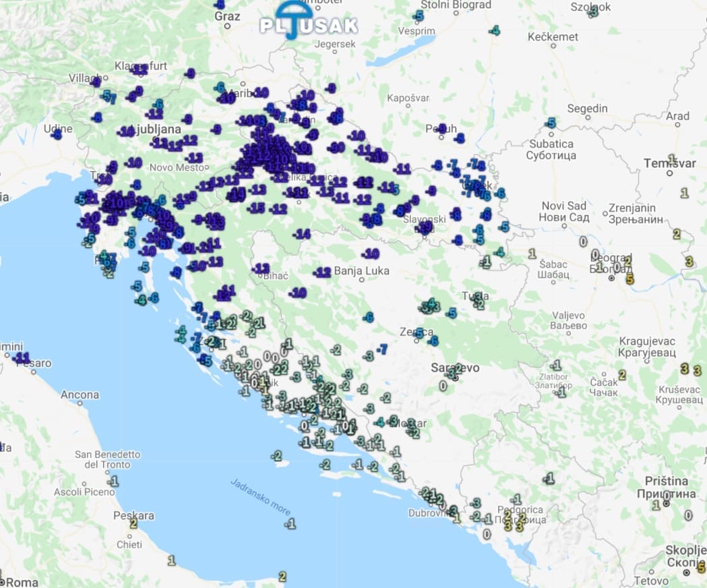This screenshot has width=707, height=588.
Task: Select the Temišvar city label
Action: 669,163
